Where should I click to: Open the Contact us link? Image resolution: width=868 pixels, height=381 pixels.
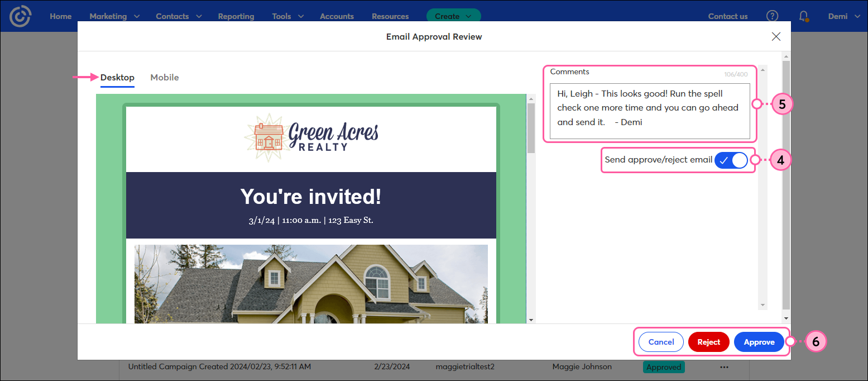click(727, 16)
